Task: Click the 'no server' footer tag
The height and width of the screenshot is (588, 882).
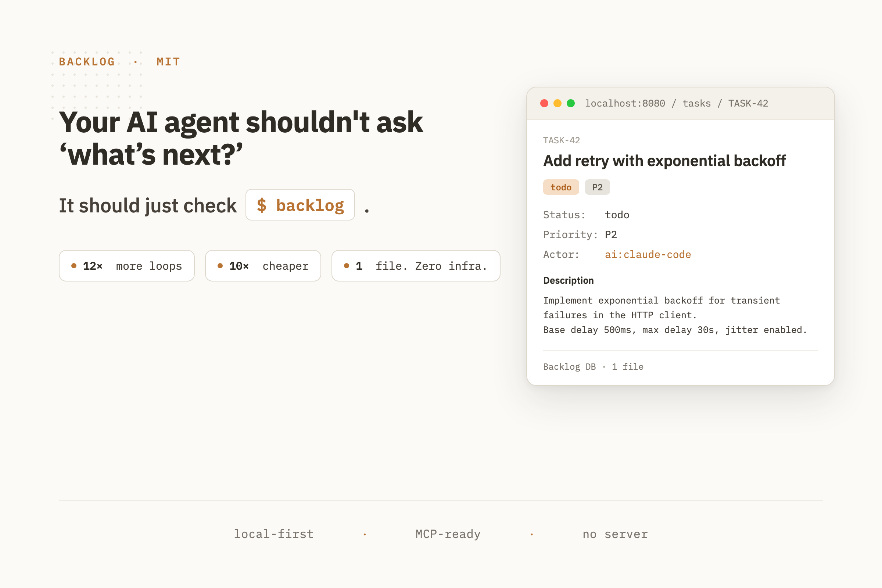Action: tap(615, 534)
